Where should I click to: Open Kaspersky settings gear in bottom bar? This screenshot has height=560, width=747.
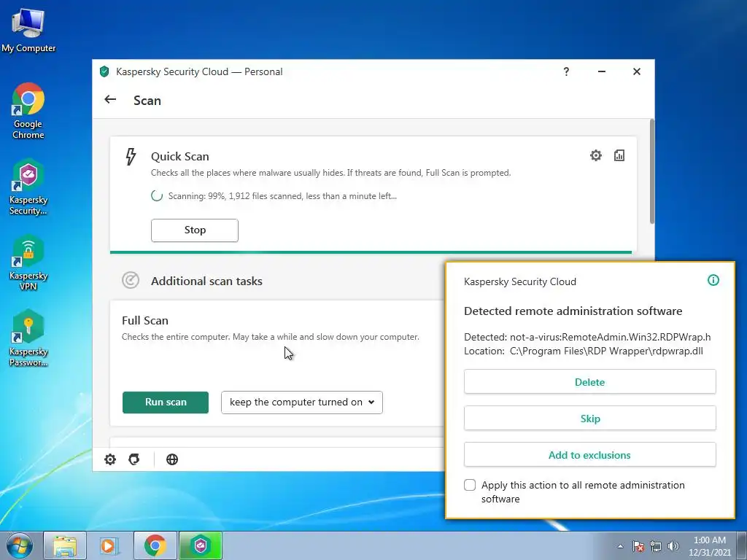(x=110, y=459)
